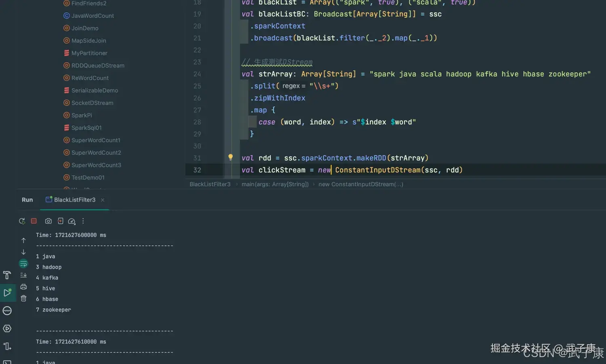Open ReWordCount in project tree

point(90,78)
